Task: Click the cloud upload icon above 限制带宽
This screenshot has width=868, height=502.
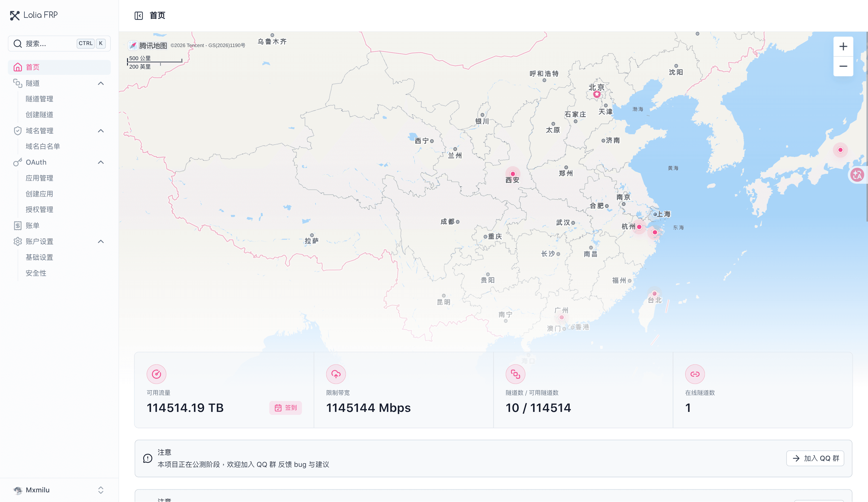Action: click(336, 374)
